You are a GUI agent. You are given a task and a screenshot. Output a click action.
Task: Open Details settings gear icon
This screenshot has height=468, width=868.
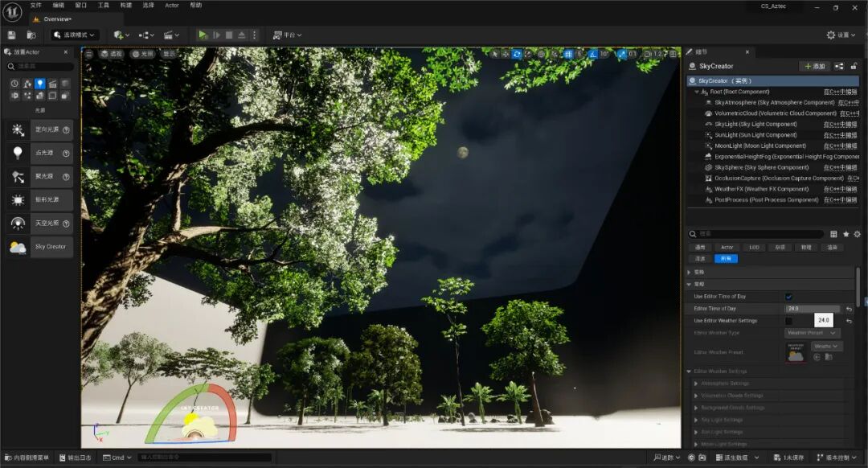pyautogui.click(x=857, y=234)
